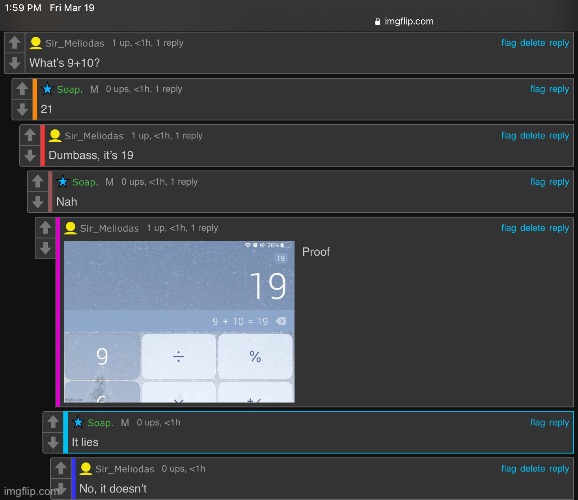Viewport: 578px width, 500px height.
Task: Downvote the "Dumbass, it's 19" comment
Action: pos(30,156)
